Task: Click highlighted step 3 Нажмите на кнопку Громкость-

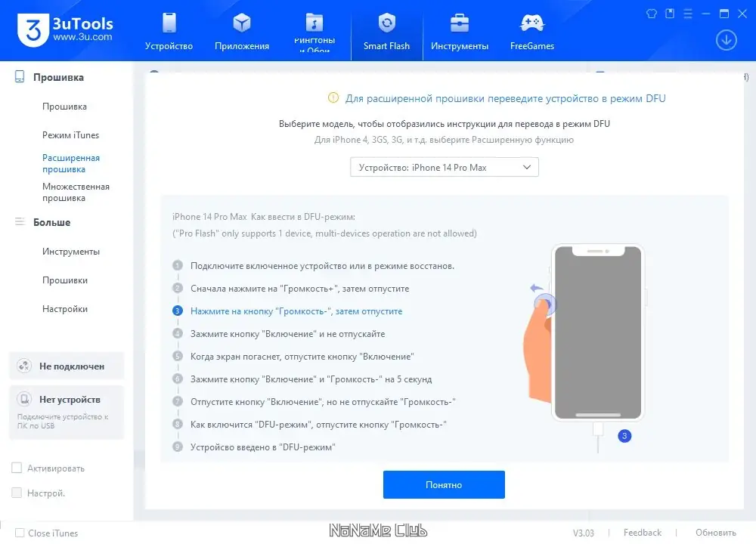Action: pos(296,311)
